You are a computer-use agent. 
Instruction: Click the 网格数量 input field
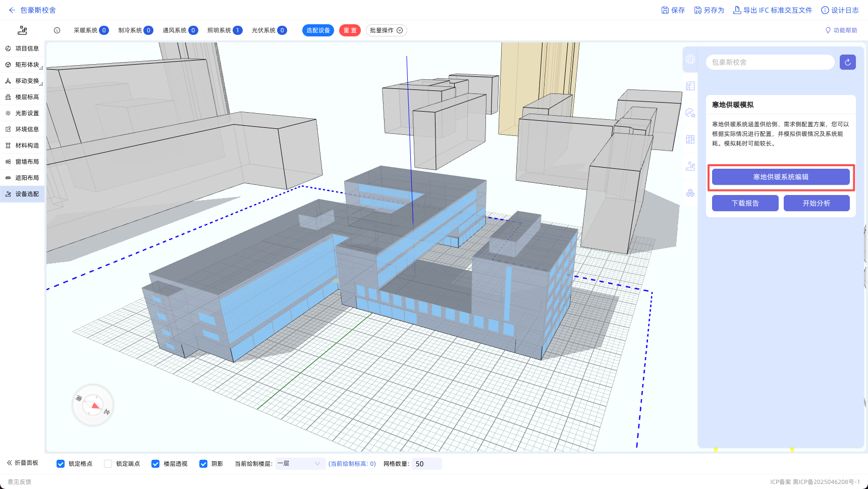point(427,464)
